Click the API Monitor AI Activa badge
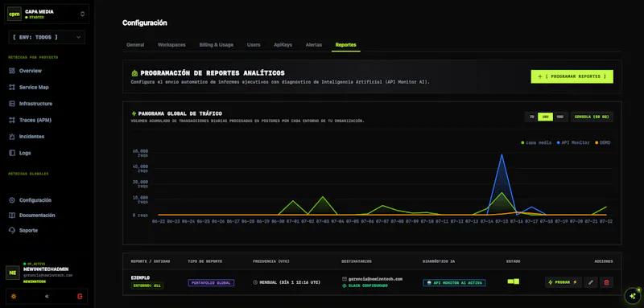644x308 pixels. (454, 282)
